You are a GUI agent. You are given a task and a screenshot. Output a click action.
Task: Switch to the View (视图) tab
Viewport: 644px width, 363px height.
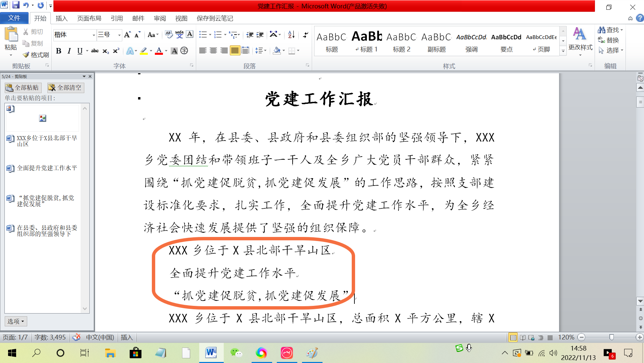point(181,18)
